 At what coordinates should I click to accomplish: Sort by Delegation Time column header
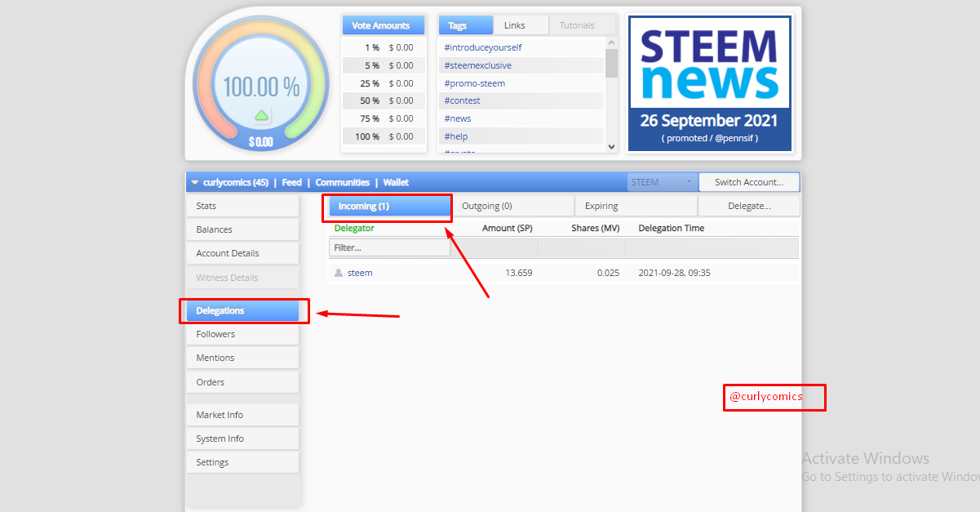pos(671,228)
